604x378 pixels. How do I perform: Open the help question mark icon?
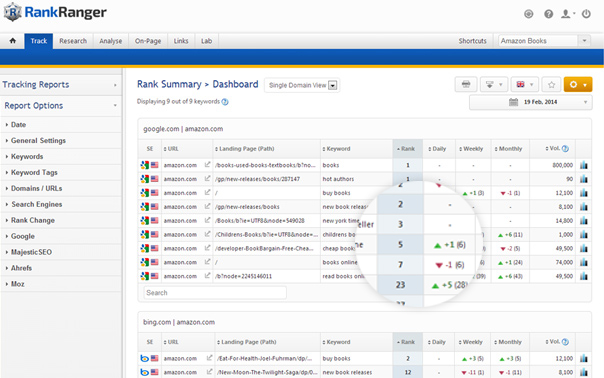pyautogui.click(x=549, y=14)
